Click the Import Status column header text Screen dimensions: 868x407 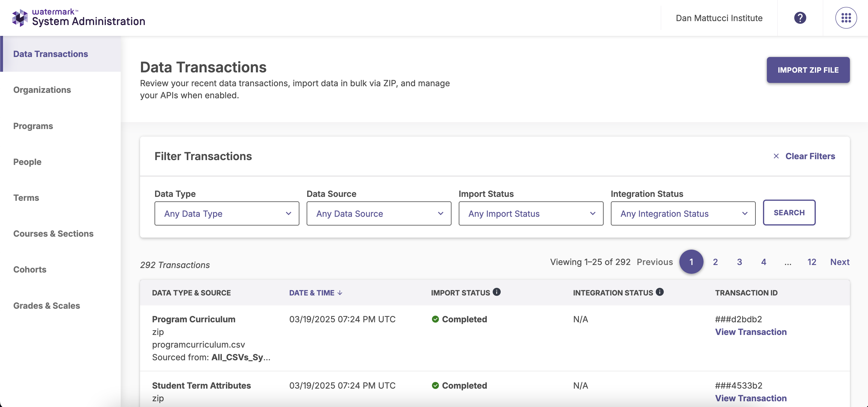click(x=460, y=293)
